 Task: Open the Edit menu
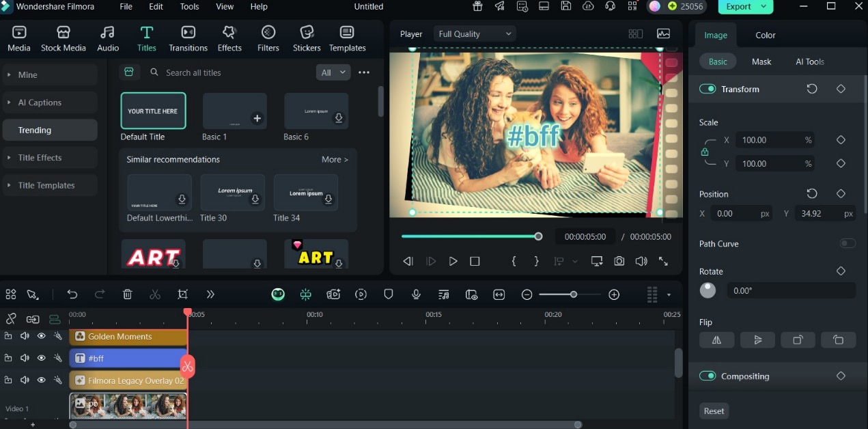pos(156,7)
